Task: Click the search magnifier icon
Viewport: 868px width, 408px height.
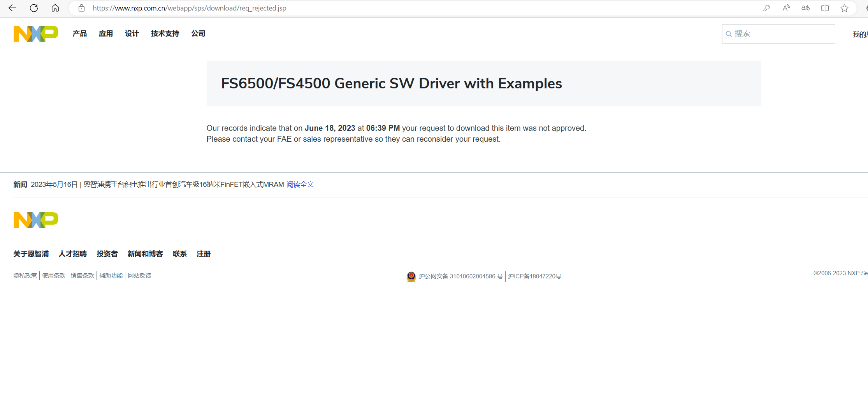Action: [729, 34]
